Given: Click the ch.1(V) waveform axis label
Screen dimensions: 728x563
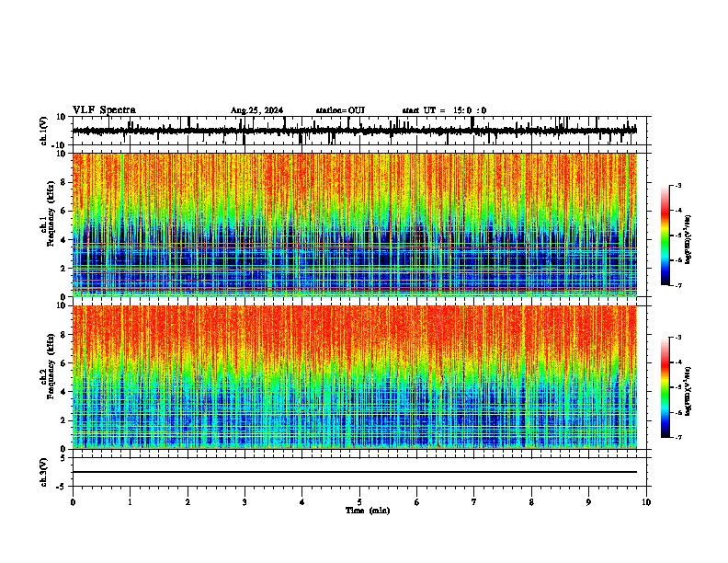Looking at the screenshot, I should point(44,131).
